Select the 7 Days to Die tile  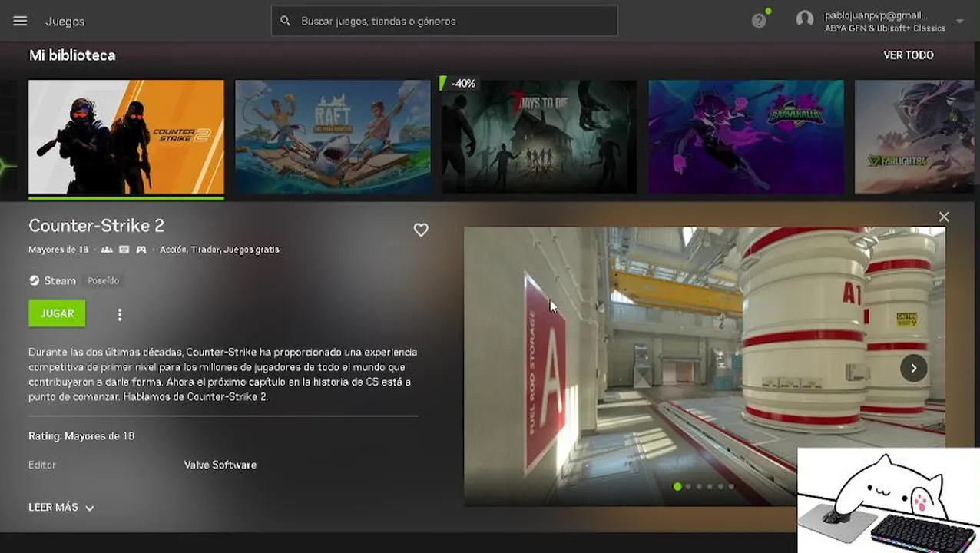[x=539, y=137]
